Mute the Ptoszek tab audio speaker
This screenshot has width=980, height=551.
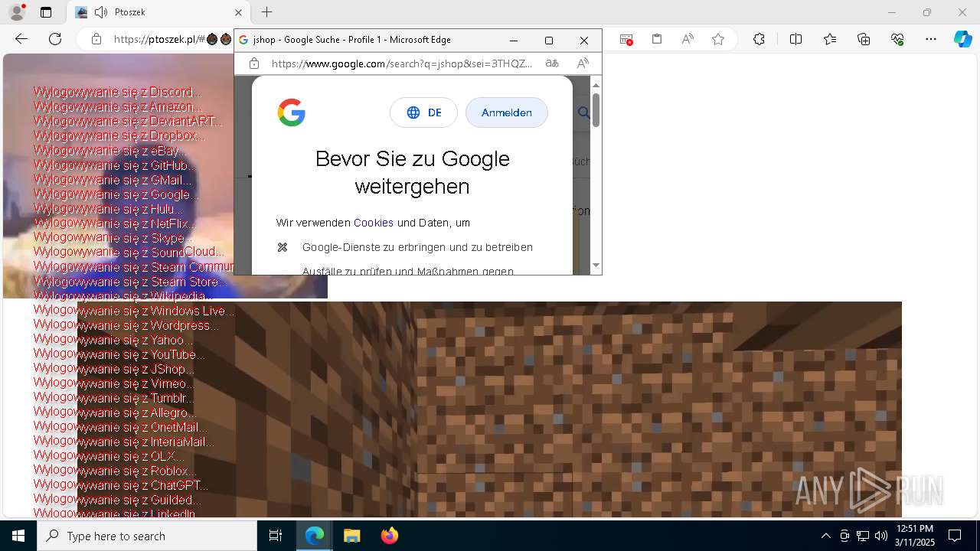[x=101, y=12]
